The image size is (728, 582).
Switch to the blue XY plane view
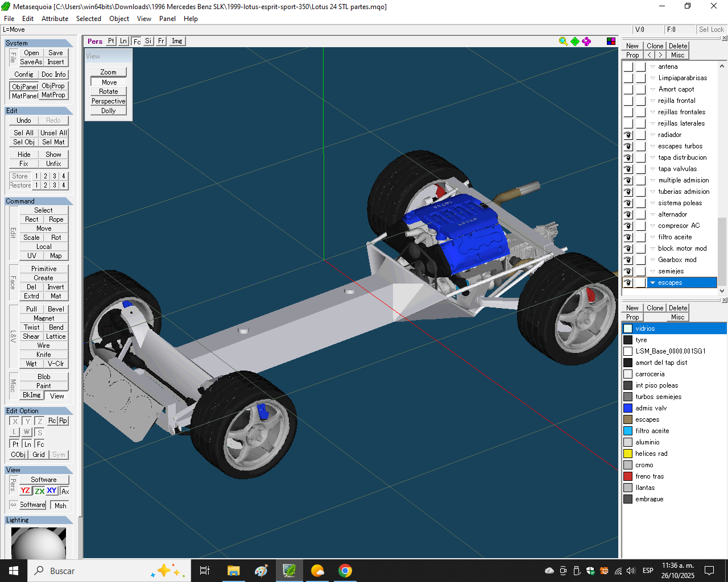pyautogui.click(x=52, y=491)
